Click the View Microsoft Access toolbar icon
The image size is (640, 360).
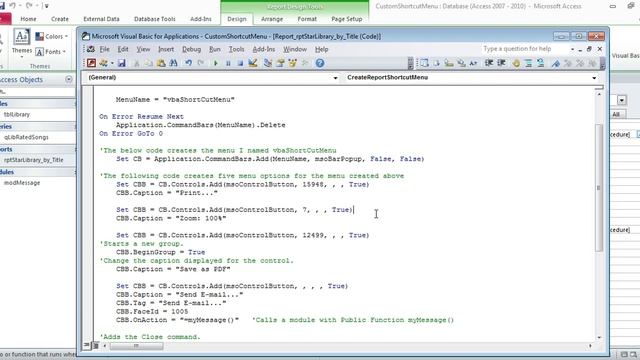(91, 63)
